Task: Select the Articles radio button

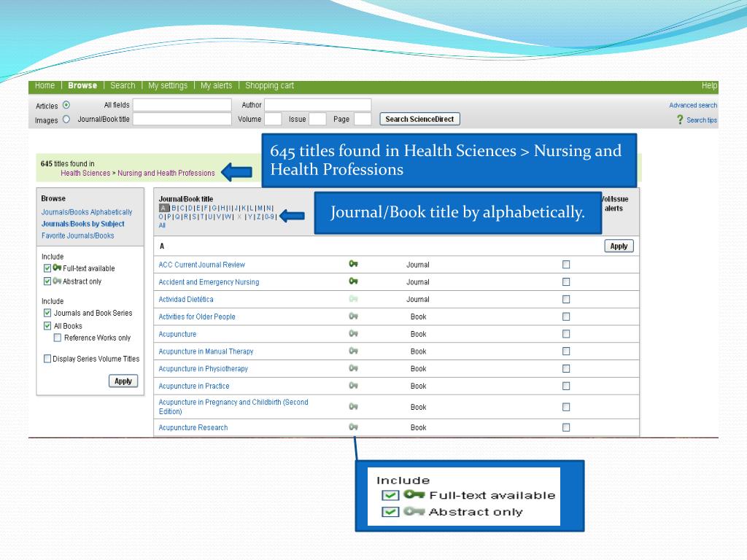Action: (x=66, y=105)
